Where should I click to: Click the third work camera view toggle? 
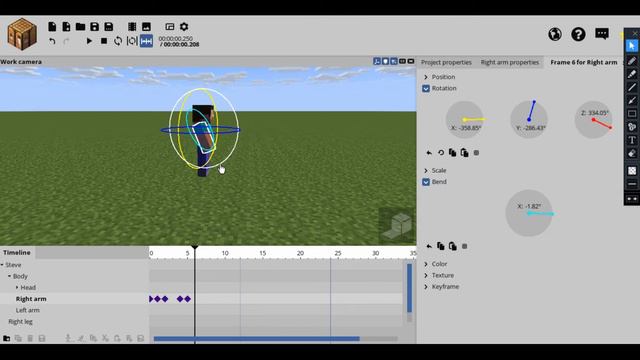[x=394, y=61]
